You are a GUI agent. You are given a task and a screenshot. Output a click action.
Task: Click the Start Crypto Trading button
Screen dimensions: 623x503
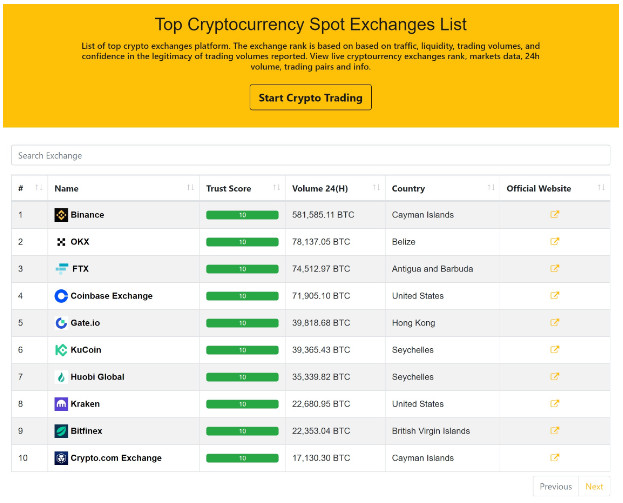(311, 97)
